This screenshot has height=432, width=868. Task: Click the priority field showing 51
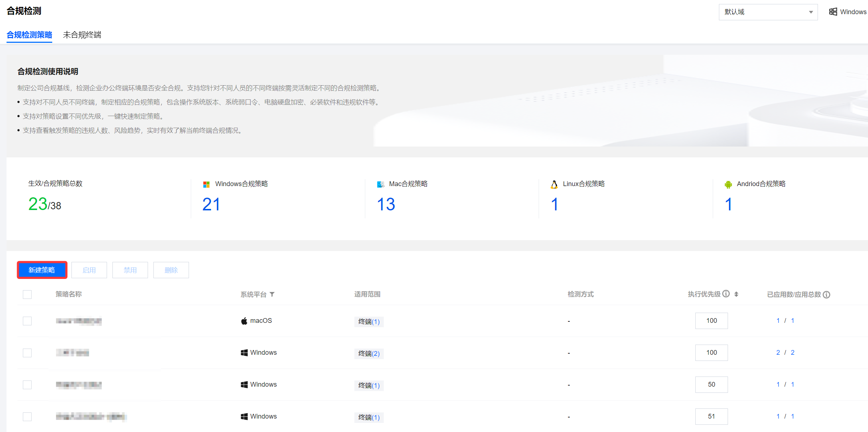pos(711,416)
